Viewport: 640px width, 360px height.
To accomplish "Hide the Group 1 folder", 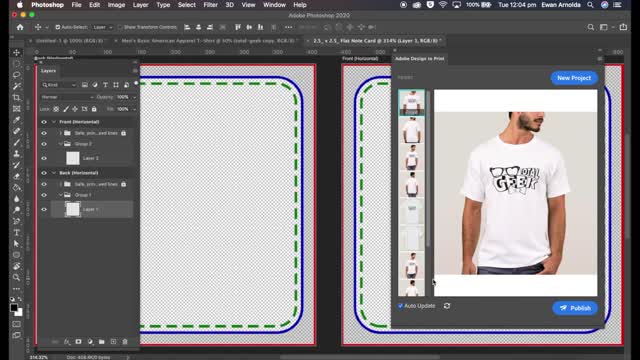I will point(44,195).
